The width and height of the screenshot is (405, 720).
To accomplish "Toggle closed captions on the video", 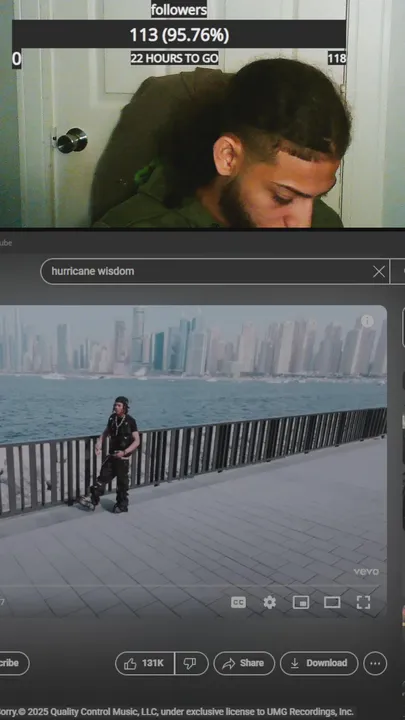I will (238, 602).
